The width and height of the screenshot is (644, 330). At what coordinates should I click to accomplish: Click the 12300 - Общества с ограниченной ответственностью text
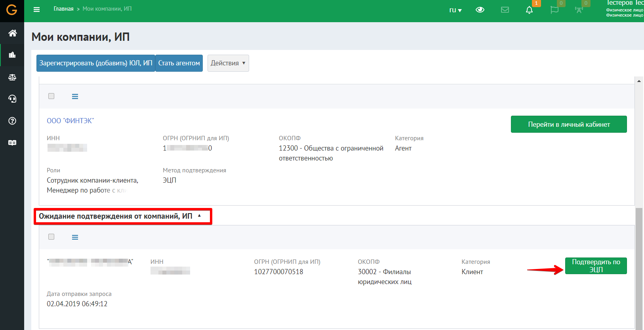click(331, 153)
